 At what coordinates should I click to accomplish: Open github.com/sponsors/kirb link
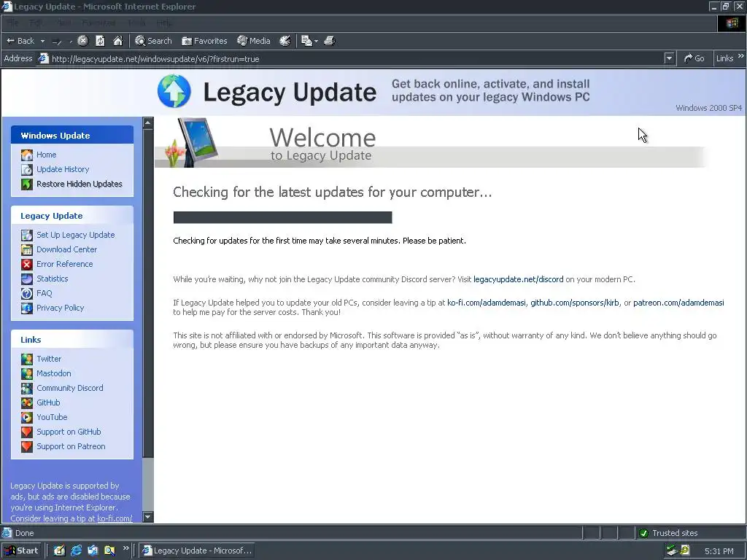[575, 303]
